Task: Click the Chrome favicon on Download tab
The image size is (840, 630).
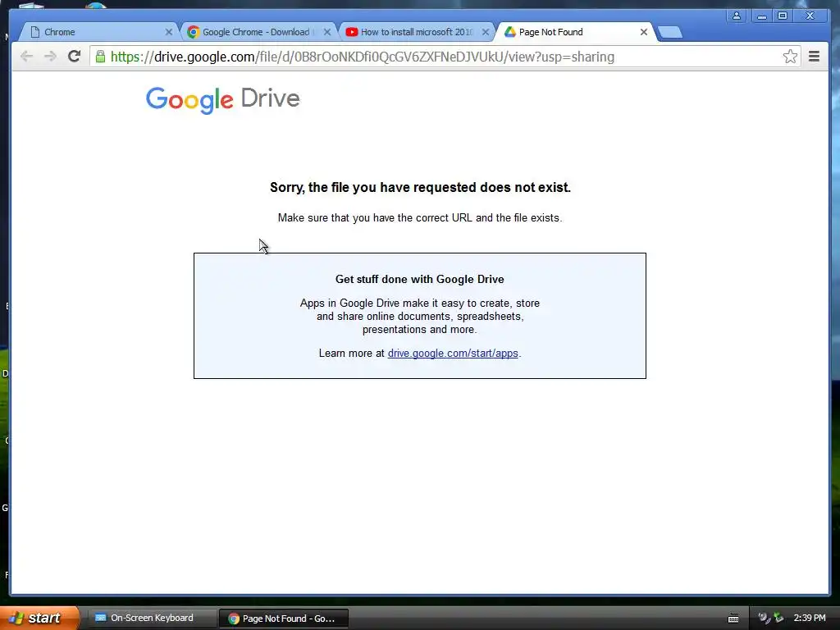Action: click(193, 32)
